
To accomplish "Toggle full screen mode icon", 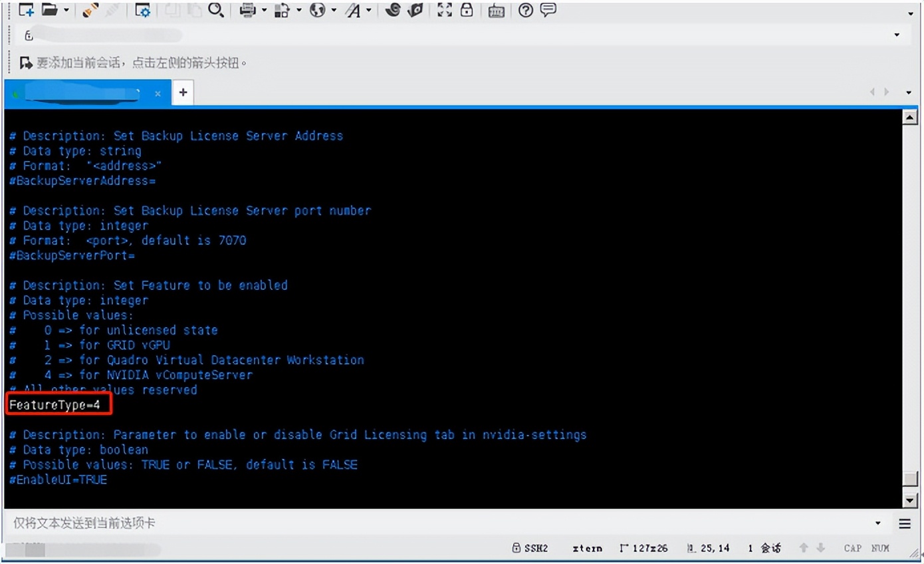I will pyautogui.click(x=445, y=9).
